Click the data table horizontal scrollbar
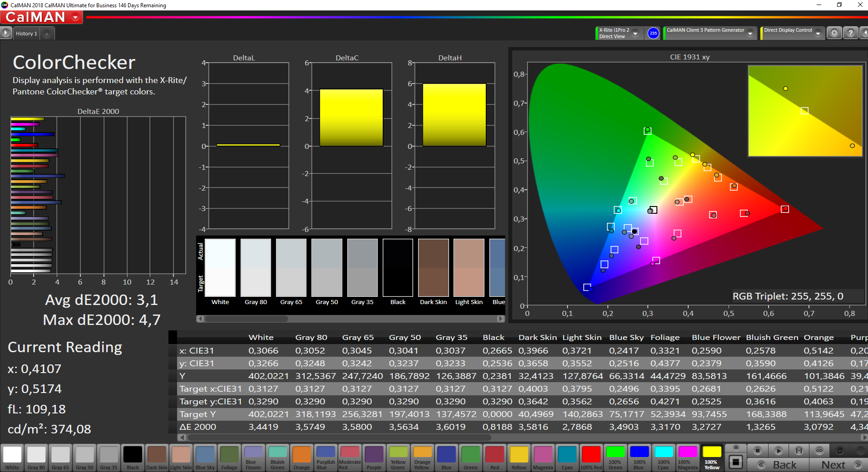Screen dimensions: 868x472 tap(523, 438)
